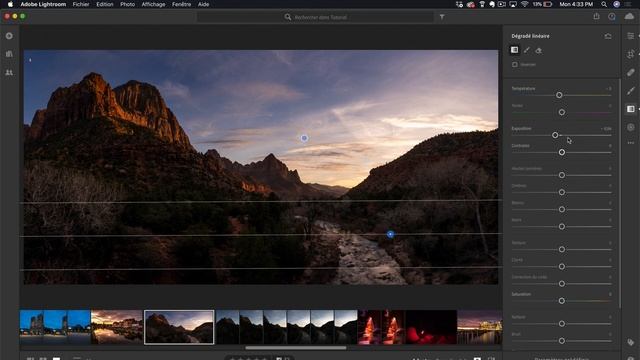Viewport: 640px width, 360px height.
Task: Click the Saturation slider handle
Action: pyautogui.click(x=562, y=301)
